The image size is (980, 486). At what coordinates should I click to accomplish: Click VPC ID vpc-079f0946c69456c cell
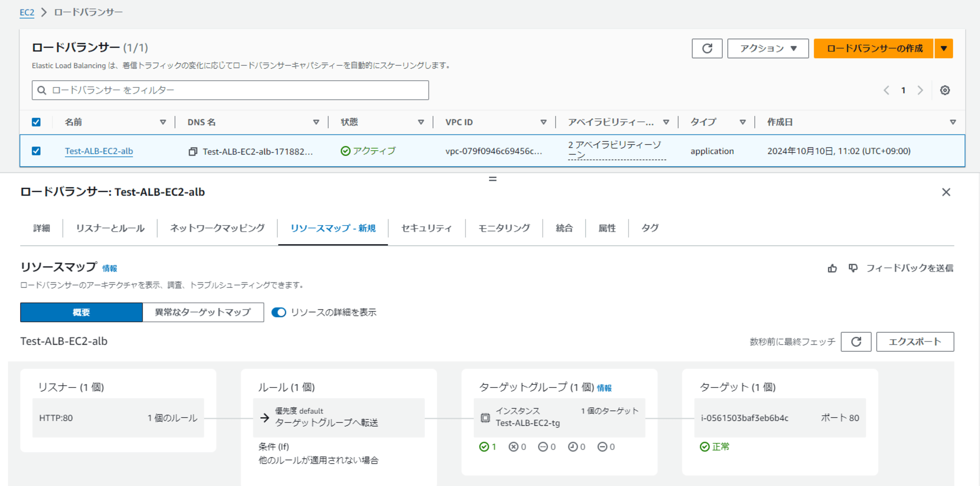pyautogui.click(x=493, y=151)
